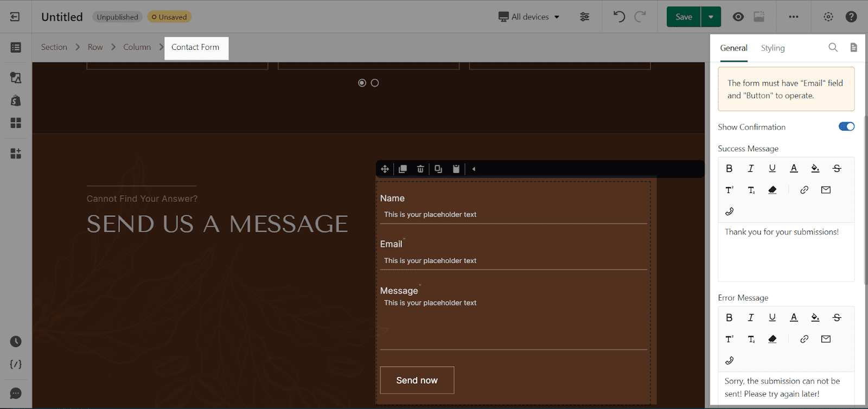Edit the Thank you success message text
Viewport: 868px width, 409px height.
point(786,252)
